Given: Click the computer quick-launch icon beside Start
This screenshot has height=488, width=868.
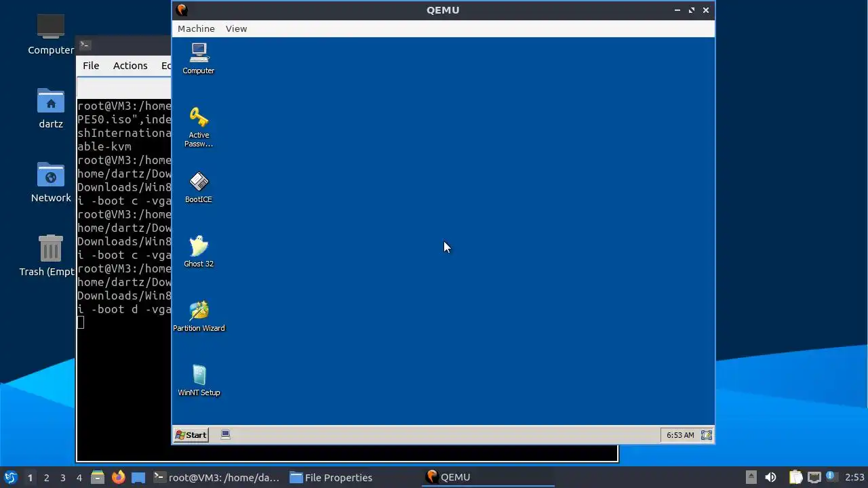Looking at the screenshot, I should click(x=226, y=435).
